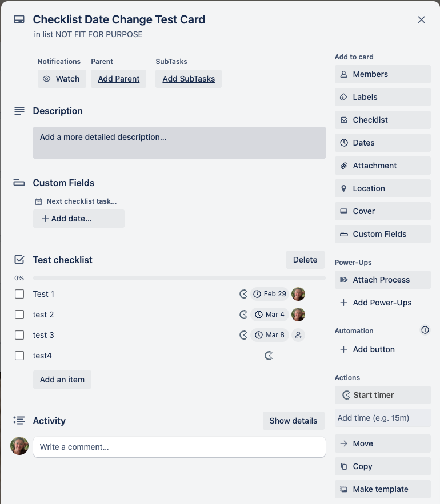Viewport: 440px width, 504px height.
Task: Open Mar 8 due date picker
Action: point(270,335)
